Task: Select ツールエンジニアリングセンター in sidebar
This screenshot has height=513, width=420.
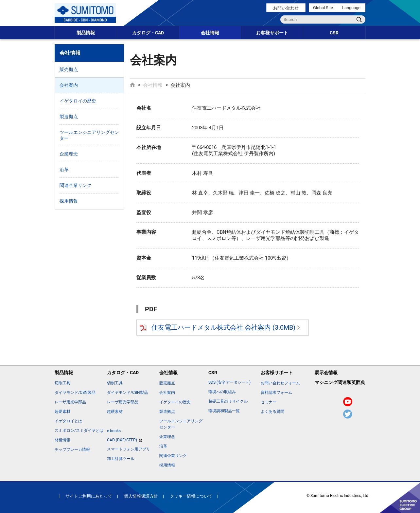Action: coord(89,136)
